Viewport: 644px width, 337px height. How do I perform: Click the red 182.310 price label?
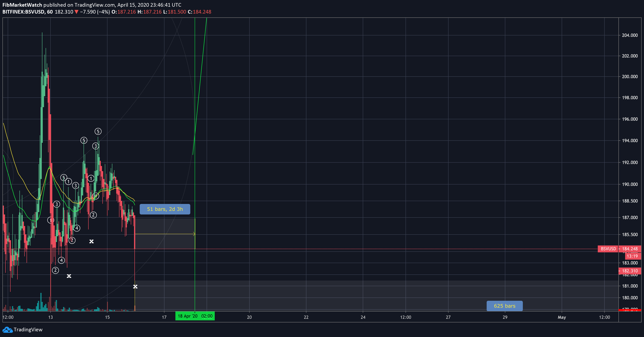click(630, 271)
